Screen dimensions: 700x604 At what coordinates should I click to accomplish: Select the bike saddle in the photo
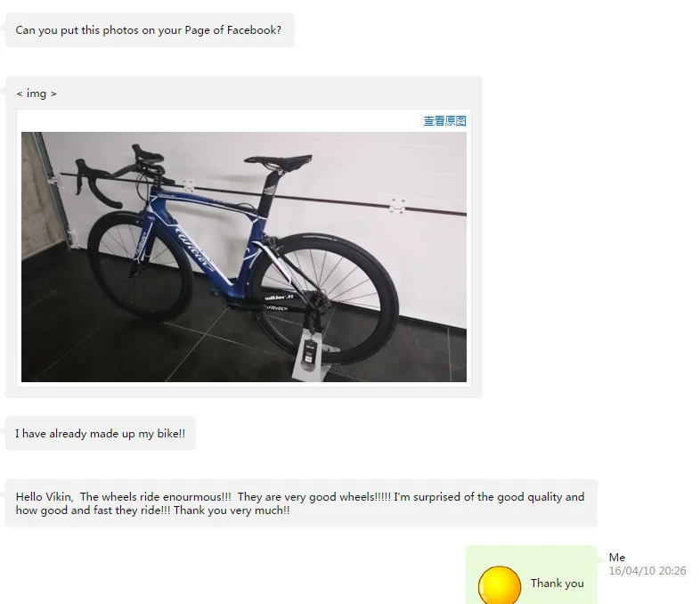pyautogui.click(x=278, y=161)
